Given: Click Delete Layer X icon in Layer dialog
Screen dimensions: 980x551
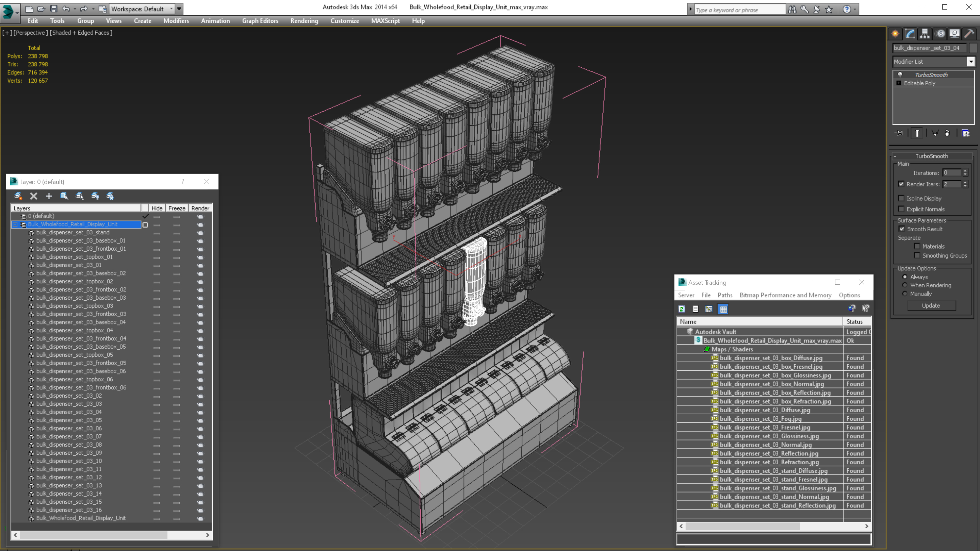Looking at the screenshot, I should click(33, 196).
